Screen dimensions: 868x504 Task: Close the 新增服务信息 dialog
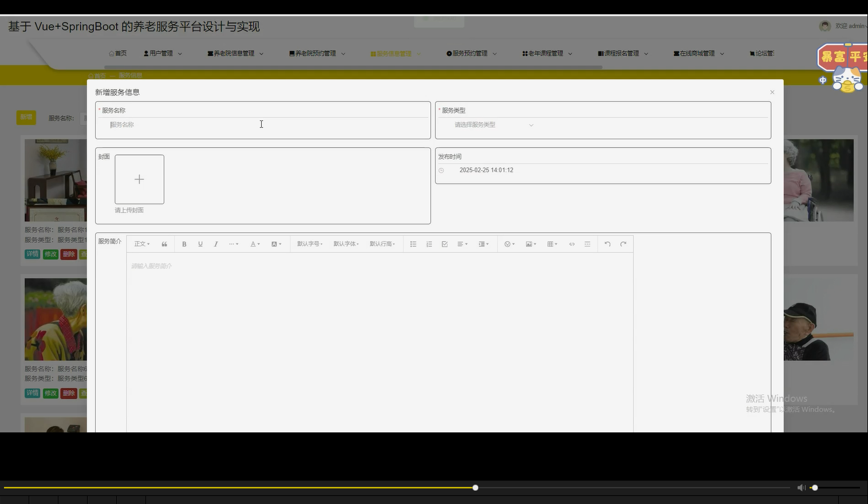[772, 92]
